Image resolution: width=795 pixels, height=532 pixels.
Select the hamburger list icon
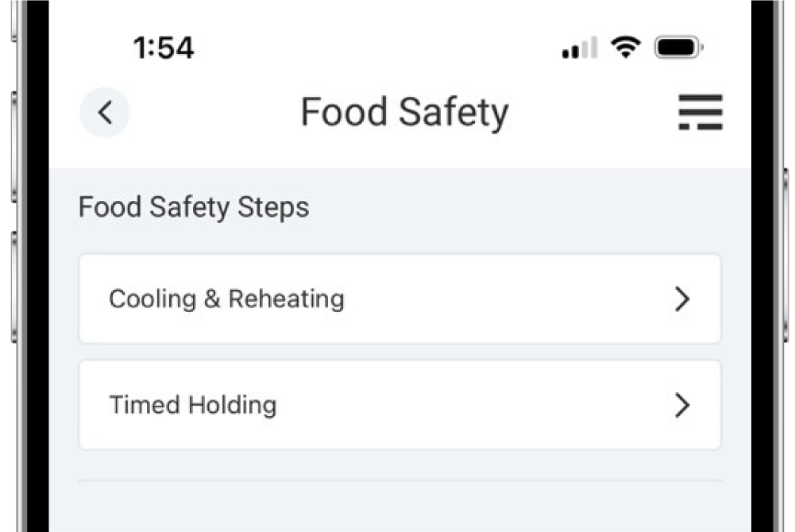click(x=700, y=113)
